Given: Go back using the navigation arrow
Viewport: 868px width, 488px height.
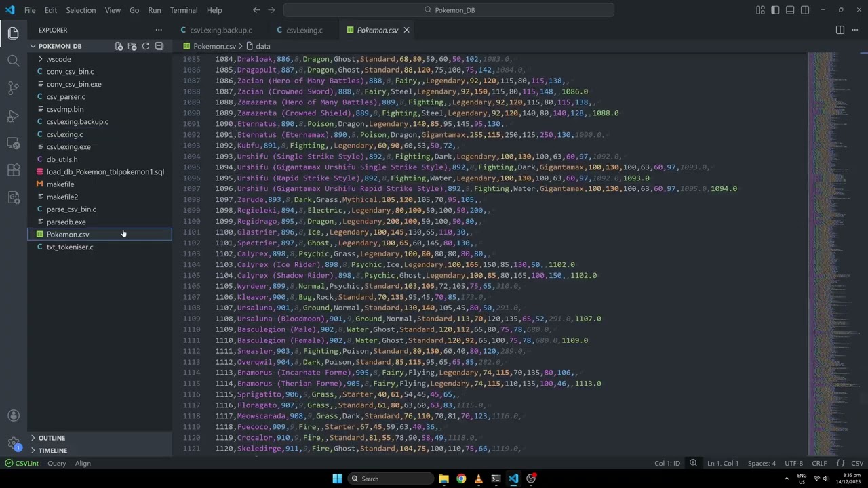Looking at the screenshot, I should [256, 10].
